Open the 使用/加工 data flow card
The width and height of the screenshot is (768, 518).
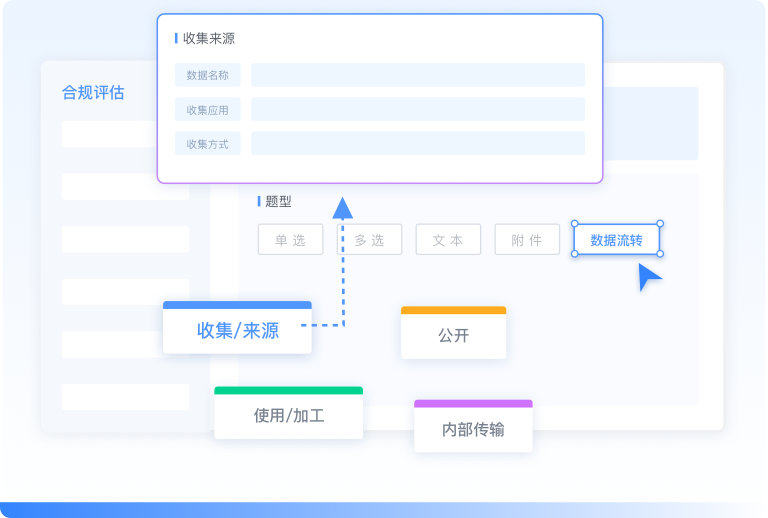click(288, 416)
